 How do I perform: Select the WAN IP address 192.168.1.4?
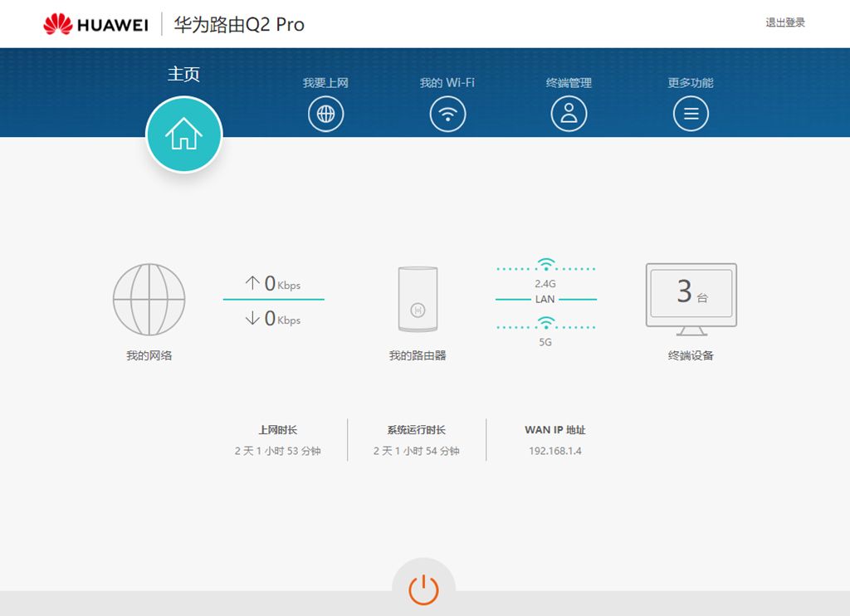(x=555, y=451)
